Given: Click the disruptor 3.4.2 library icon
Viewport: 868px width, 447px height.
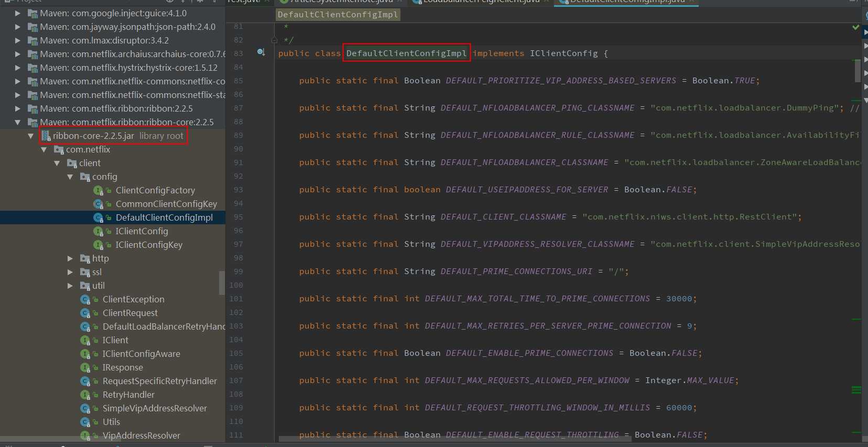Looking at the screenshot, I should click(32, 40).
